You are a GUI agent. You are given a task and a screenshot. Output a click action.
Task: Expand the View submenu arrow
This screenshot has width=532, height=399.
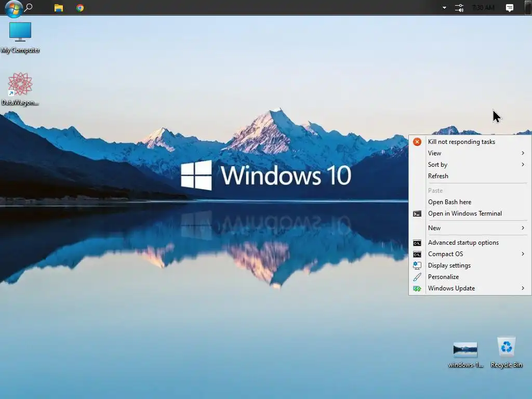[x=523, y=153]
